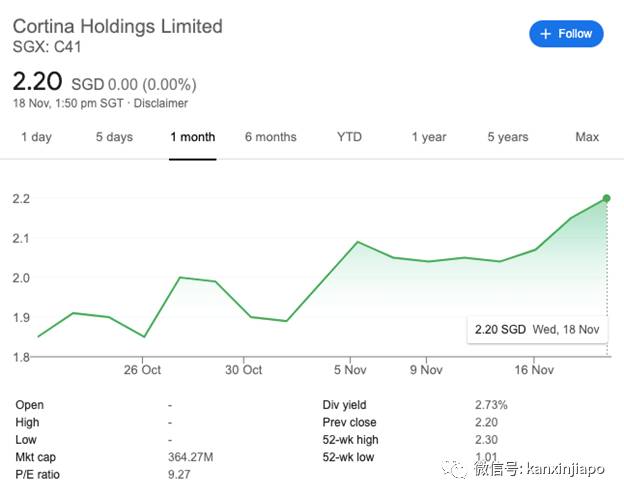Show the 6 months chart range
This screenshot has width=624, height=496.
(270, 137)
